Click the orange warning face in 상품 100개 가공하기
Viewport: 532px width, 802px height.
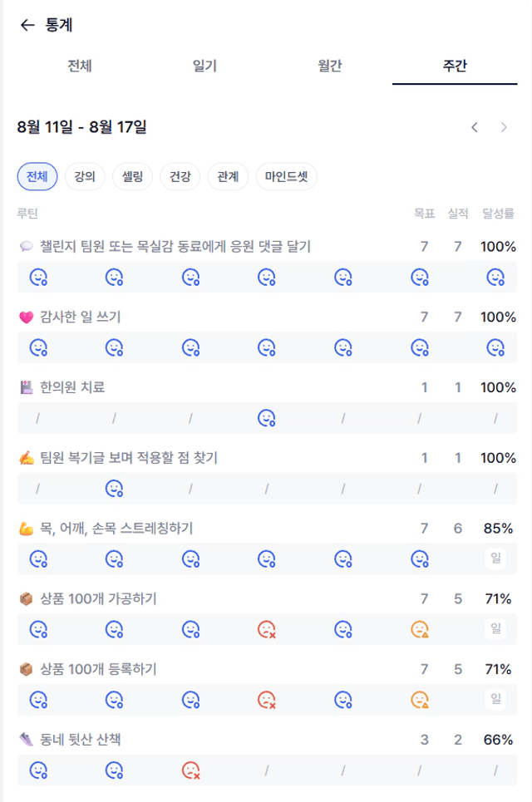[420, 629]
